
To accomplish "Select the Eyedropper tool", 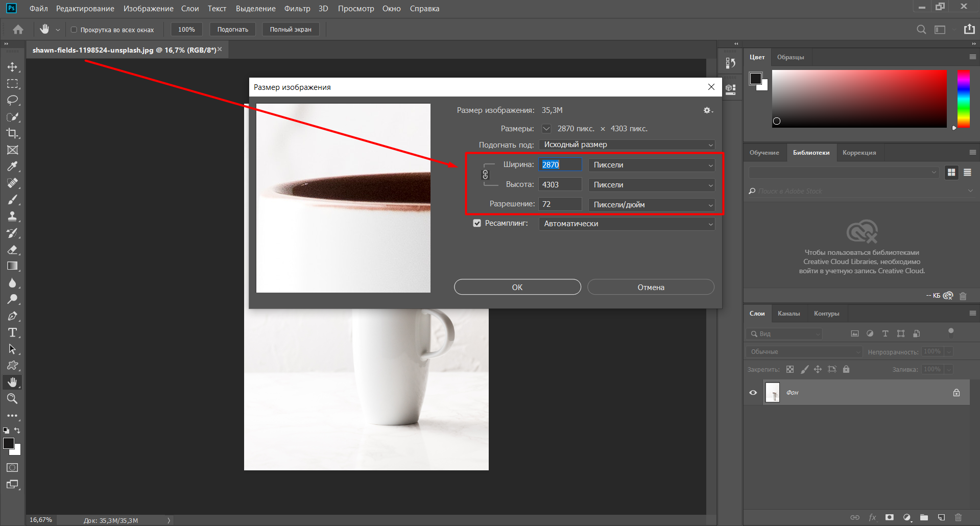I will (12, 166).
